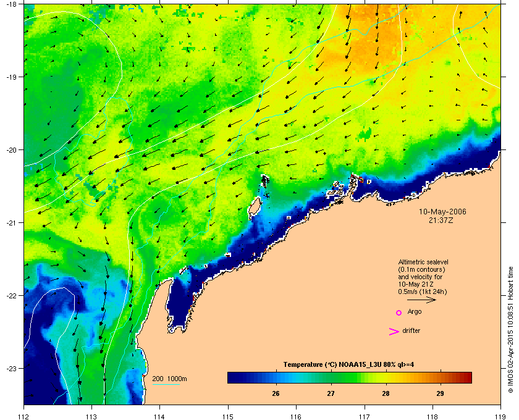The width and height of the screenshot is (519, 420).
Task: Click the longitude axis label 117
Action: (365, 416)
